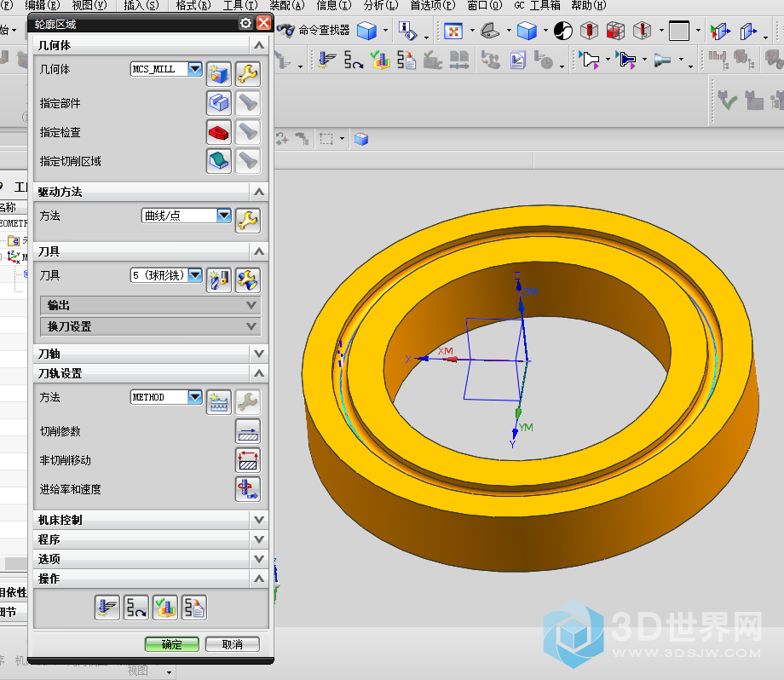Display cut area flashlight in 指定切削区域 row
Viewport: 784px width, 680px height.
point(247,161)
